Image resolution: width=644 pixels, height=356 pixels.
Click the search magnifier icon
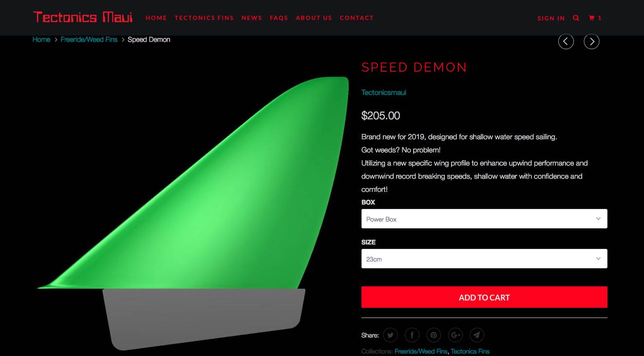pos(576,18)
